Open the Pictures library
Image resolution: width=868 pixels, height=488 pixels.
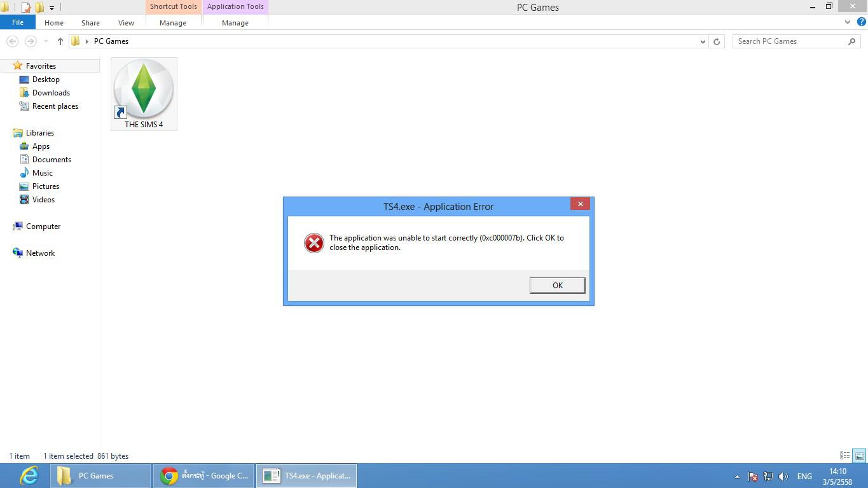46,186
